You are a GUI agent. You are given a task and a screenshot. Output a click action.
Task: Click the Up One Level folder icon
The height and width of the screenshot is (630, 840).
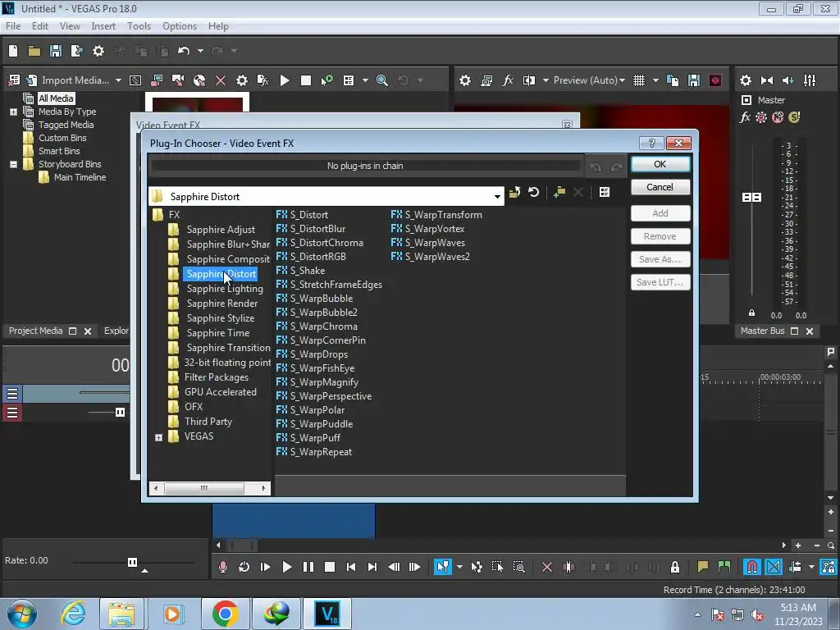point(515,192)
